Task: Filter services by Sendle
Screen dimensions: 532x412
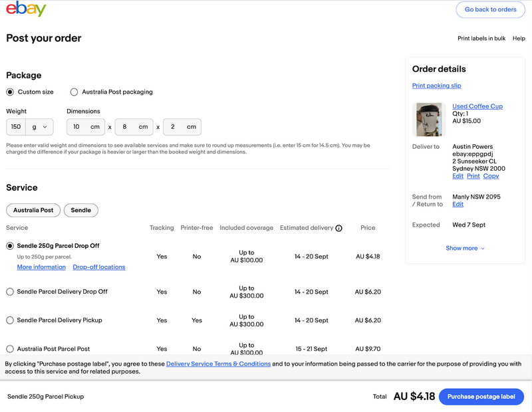Action: tap(80, 210)
